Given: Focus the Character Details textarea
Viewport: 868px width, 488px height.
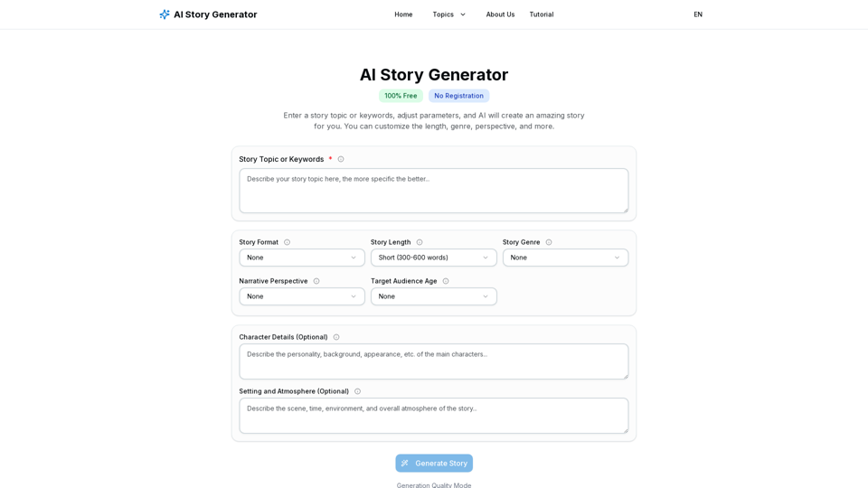Looking at the screenshot, I should coord(433,361).
